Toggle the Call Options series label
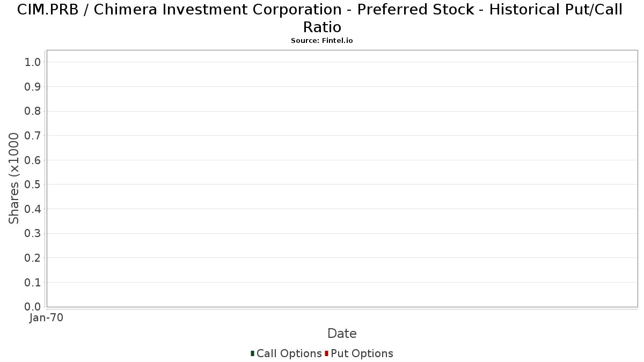The height and width of the screenshot is (362, 644). pyautogui.click(x=289, y=353)
